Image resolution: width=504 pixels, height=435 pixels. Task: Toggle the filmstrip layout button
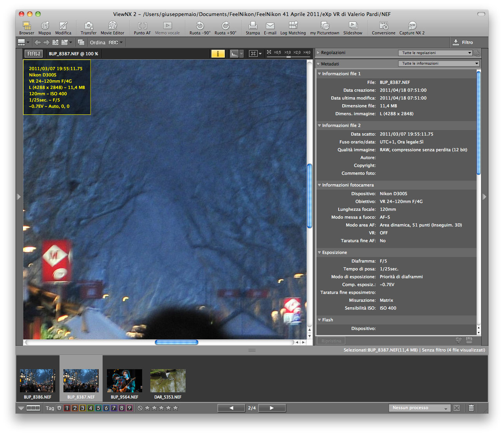33,408
